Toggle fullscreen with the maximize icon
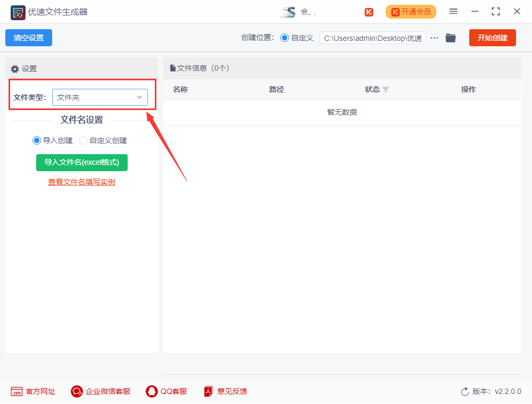Viewport: 532px width, 404px height. 496,12
